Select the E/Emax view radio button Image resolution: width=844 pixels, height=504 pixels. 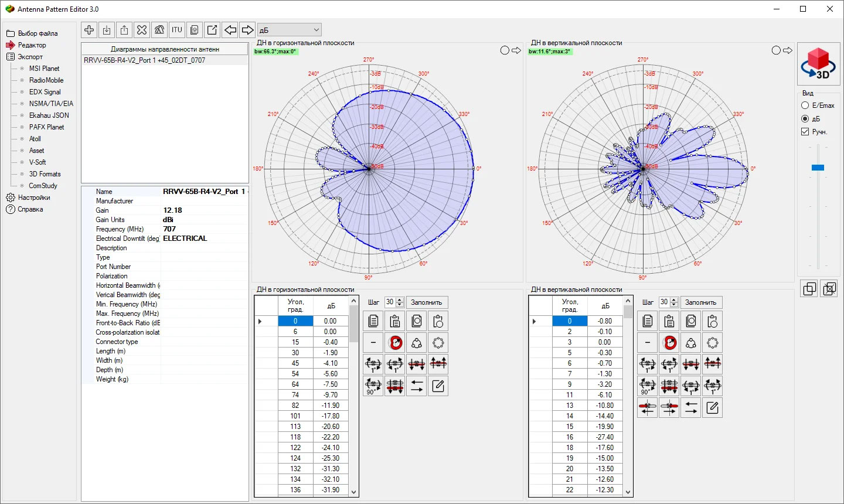pyautogui.click(x=805, y=105)
